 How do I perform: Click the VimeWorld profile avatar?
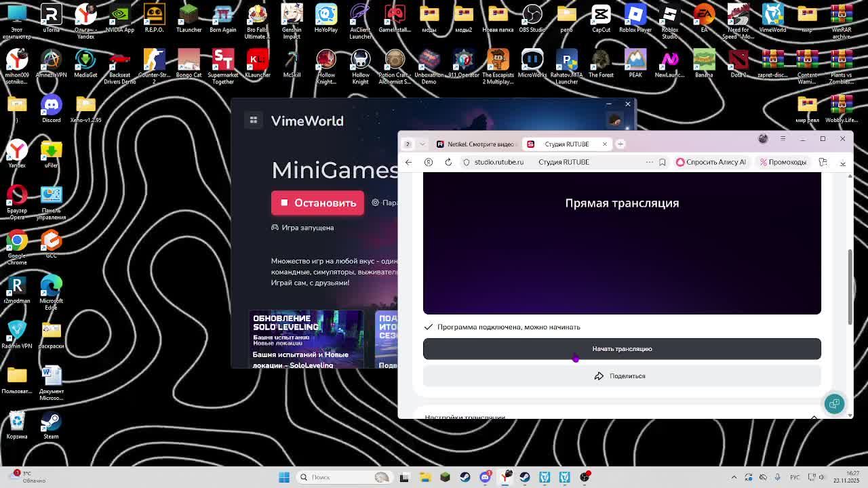point(615,120)
